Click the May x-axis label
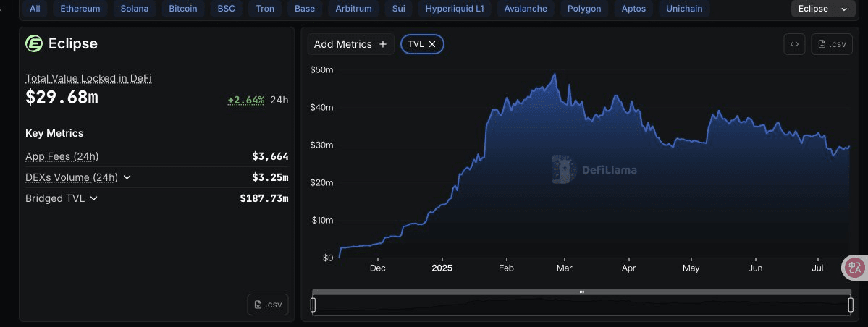Image resolution: width=868 pixels, height=327 pixels. (x=691, y=268)
